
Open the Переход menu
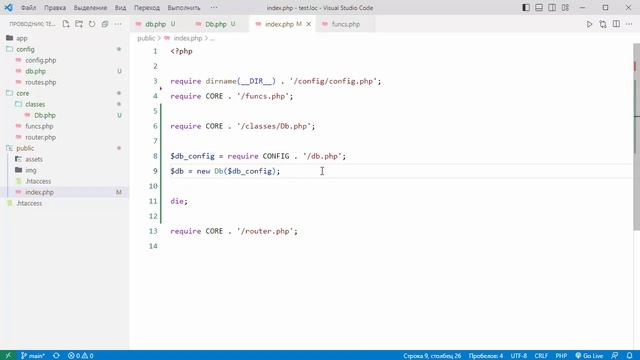point(147,8)
